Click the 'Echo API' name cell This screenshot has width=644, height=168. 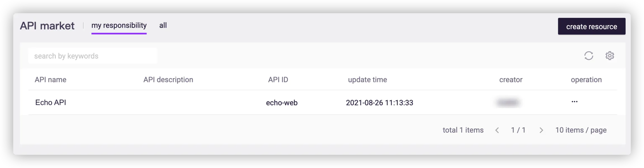click(x=51, y=103)
